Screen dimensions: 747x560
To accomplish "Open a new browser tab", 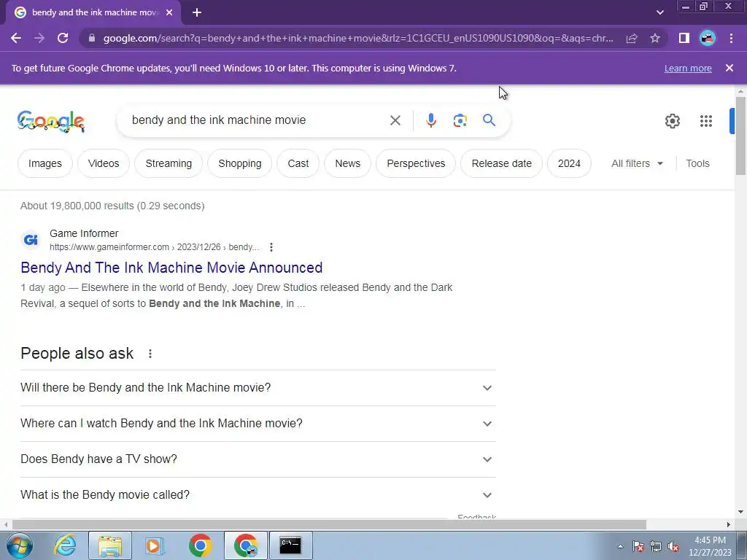I will tap(197, 12).
